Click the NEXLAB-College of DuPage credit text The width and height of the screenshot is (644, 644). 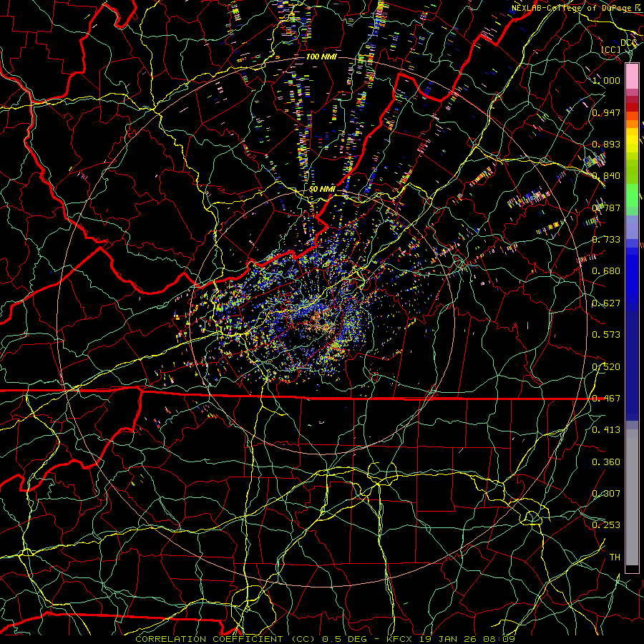click(571, 8)
